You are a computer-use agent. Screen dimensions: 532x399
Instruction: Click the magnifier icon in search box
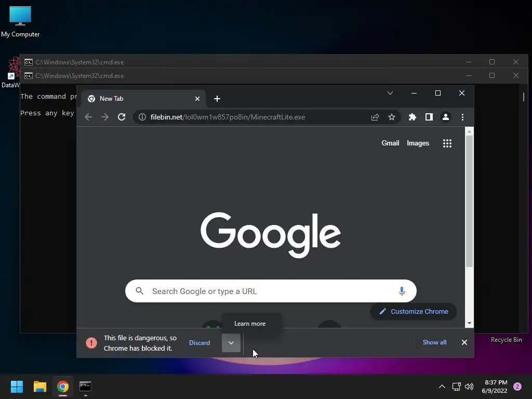(x=139, y=291)
